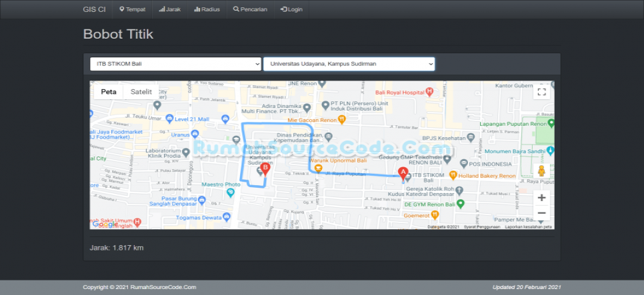Open the Tempat menu item
This screenshot has width=644, height=295.
(132, 9)
